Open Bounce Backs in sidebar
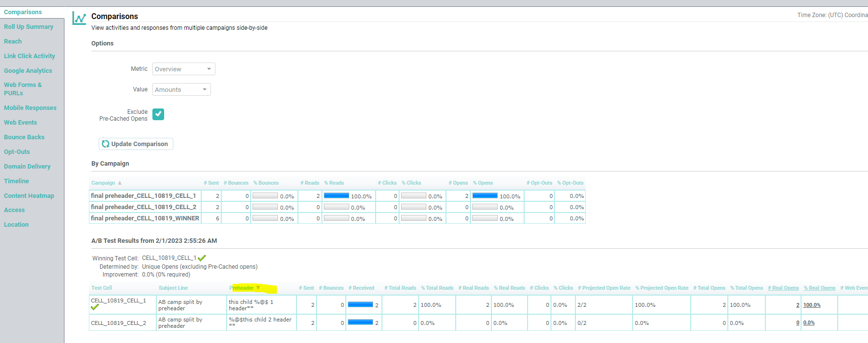This screenshot has width=868, height=343. [x=24, y=137]
